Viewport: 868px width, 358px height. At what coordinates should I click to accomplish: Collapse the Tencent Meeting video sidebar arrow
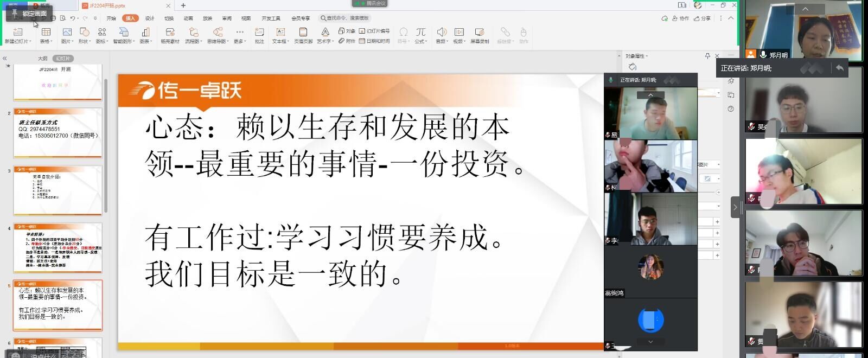[736, 207]
